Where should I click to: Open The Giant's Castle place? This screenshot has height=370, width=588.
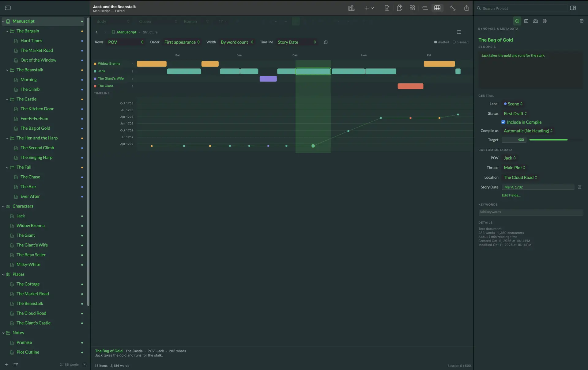(33, 323)
